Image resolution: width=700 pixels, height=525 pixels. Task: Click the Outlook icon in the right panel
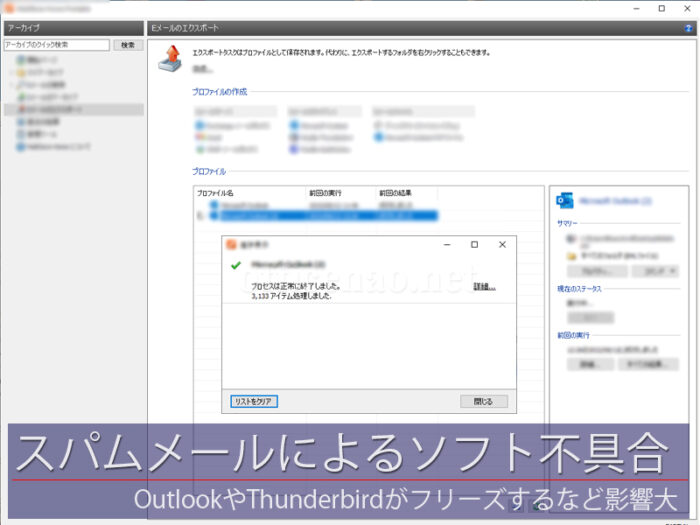(565, 200)
